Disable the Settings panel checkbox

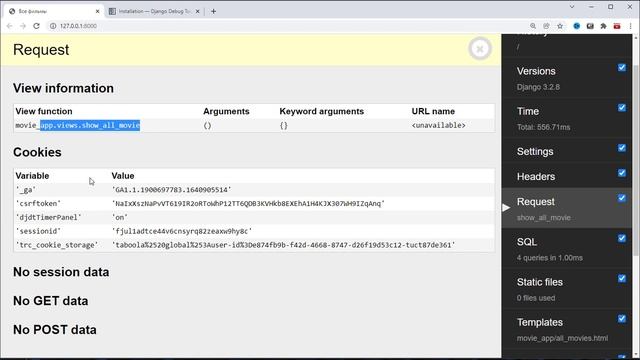click(x=622, y=148)
